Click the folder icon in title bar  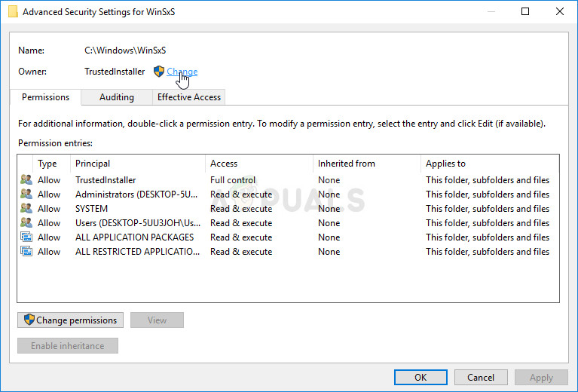(x=14, y=11)
